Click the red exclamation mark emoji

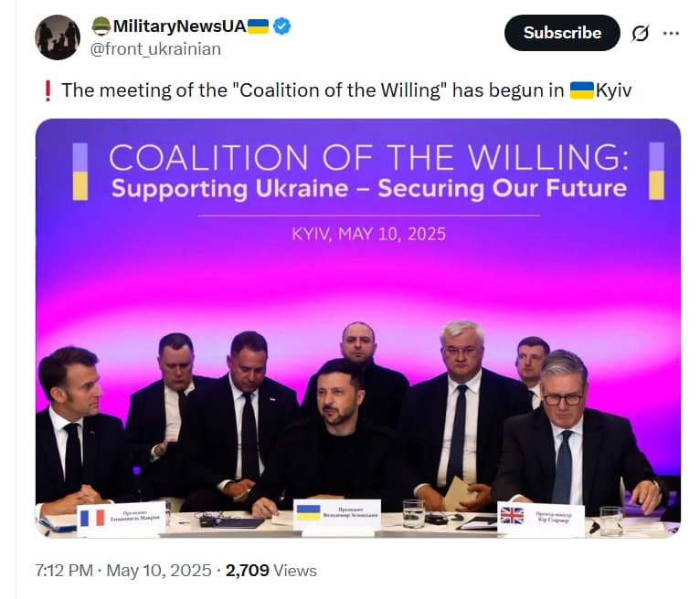tap(48, 90)
